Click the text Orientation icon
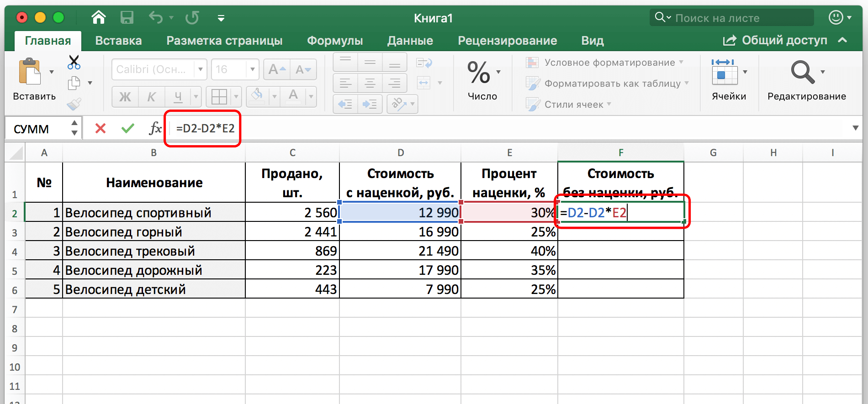The height and width of the screenshot is (404, 868). pos(399,104)
